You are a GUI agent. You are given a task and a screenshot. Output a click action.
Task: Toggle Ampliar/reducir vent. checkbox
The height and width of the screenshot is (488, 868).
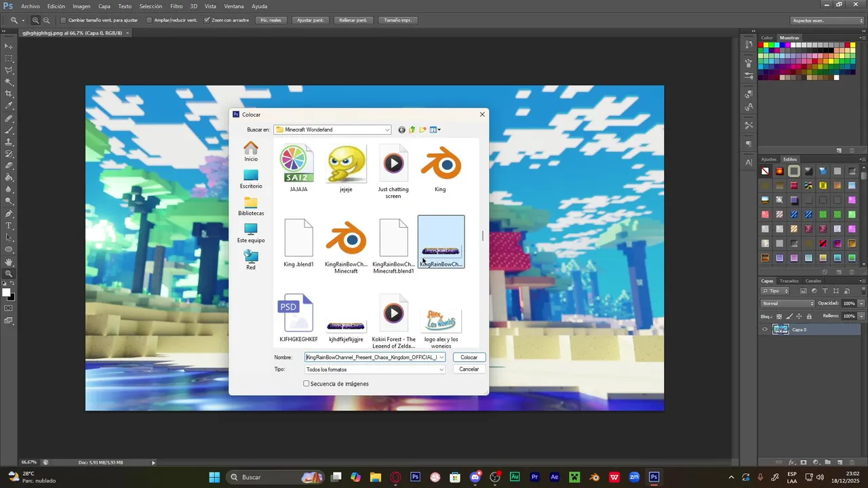pyautogui.click(x=149, y=20)
